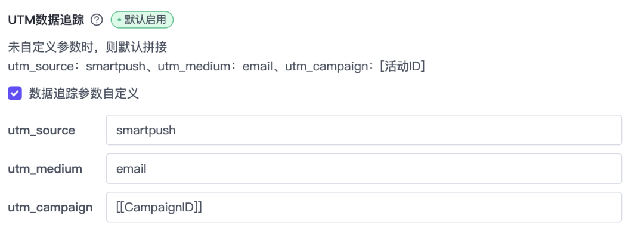
Task: Click "utm_source: smartpush" in the description line
Action: (x=76, y=66)
